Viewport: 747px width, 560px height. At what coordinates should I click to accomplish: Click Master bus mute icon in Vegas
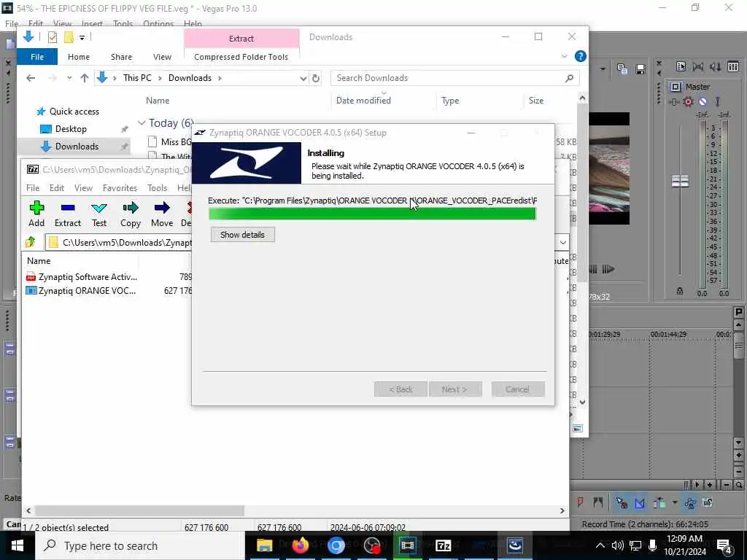tap(703, 101)
